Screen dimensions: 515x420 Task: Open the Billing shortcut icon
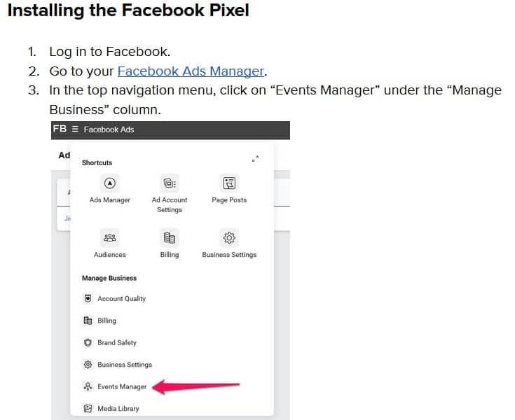click(x=170, y=237)
